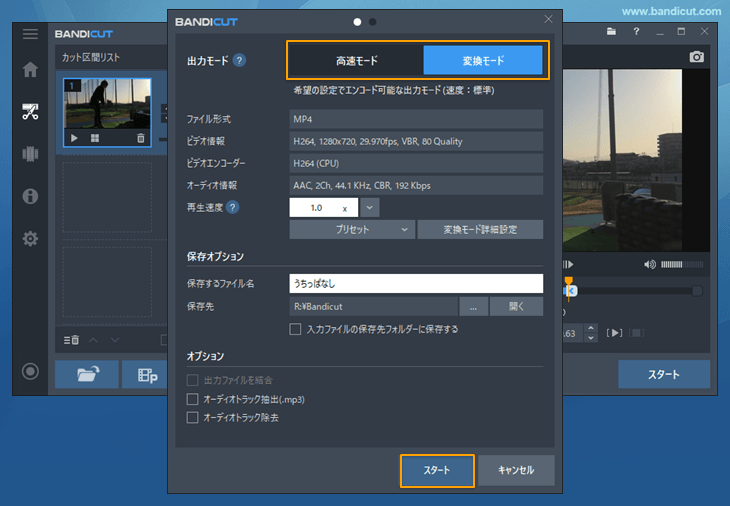
Task: Switch to 変換モード tab
Action: [x=483, y=61]
